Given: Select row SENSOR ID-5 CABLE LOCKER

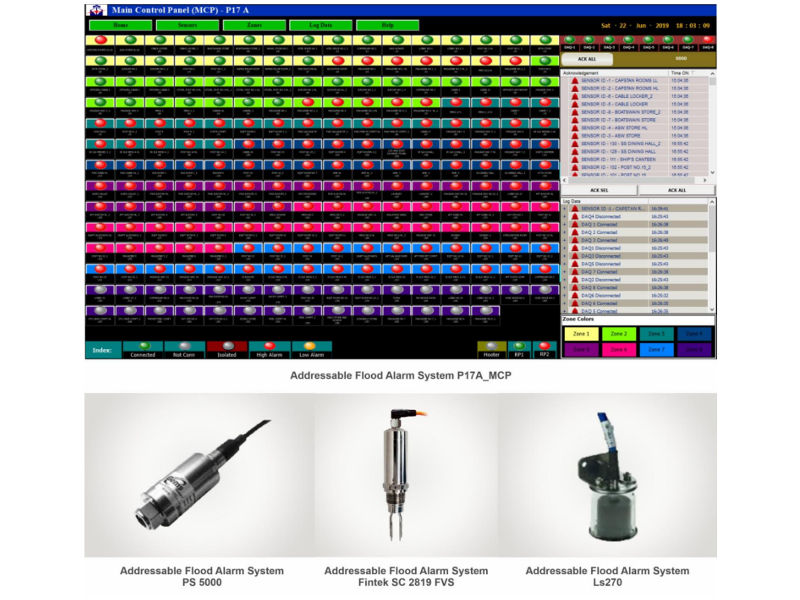Looking at the screenshot, I should point(635,104).
